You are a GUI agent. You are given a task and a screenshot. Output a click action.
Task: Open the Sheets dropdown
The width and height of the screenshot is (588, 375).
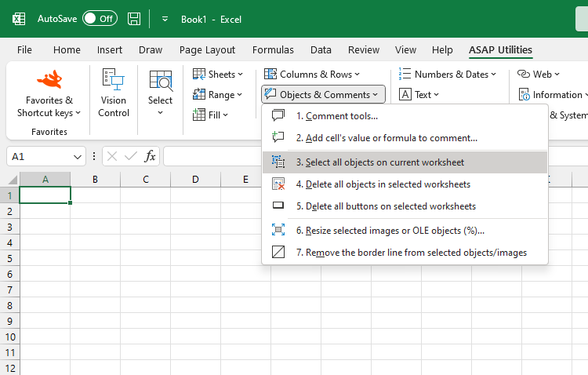pyautogui.click(x=217, y=75)
